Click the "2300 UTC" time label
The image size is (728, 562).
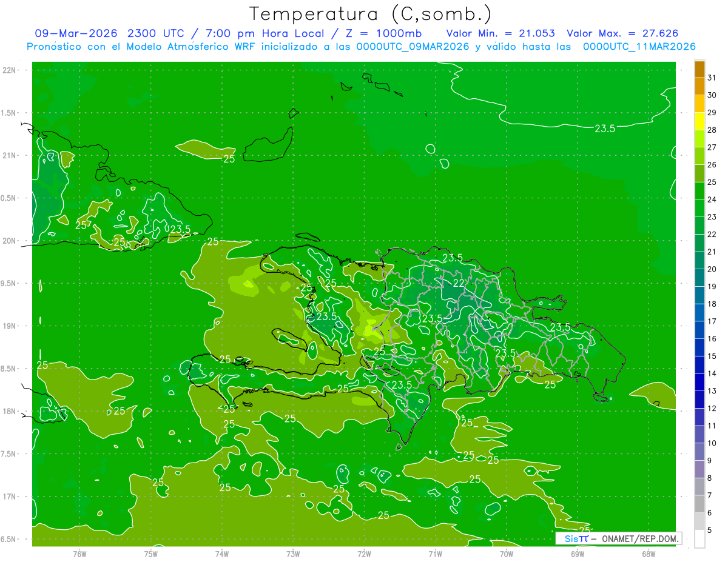(x=157, y=33)
